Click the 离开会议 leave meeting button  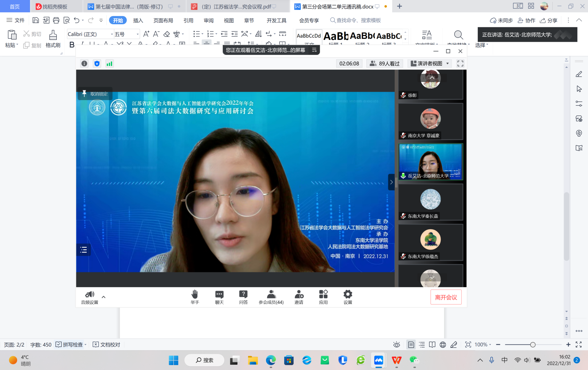446,297
